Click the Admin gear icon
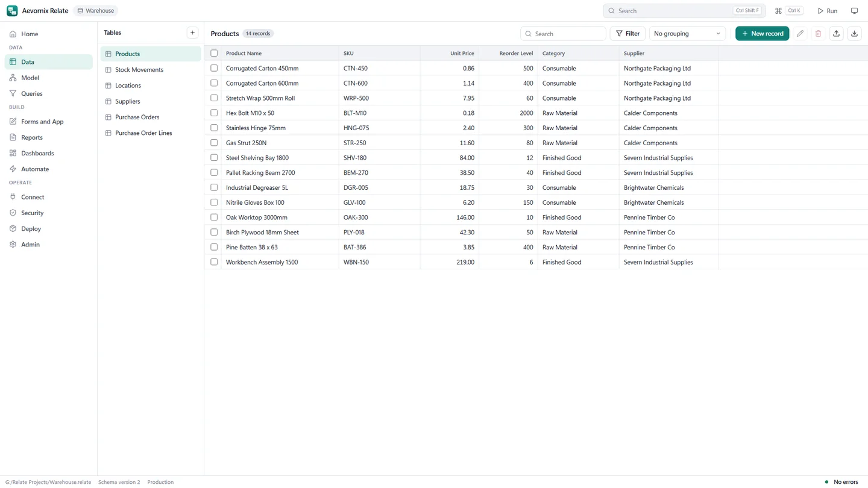The width and height of the screenshot is (868, 488). (13, 245)
